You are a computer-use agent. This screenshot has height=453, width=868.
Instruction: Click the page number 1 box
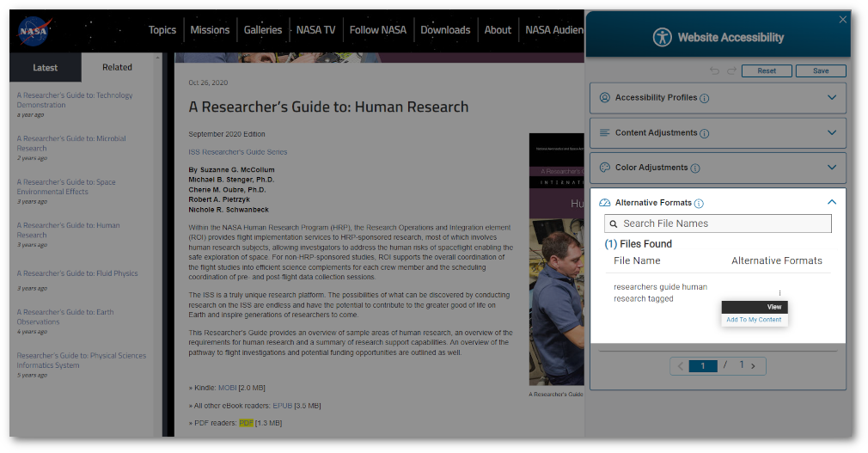703,366
